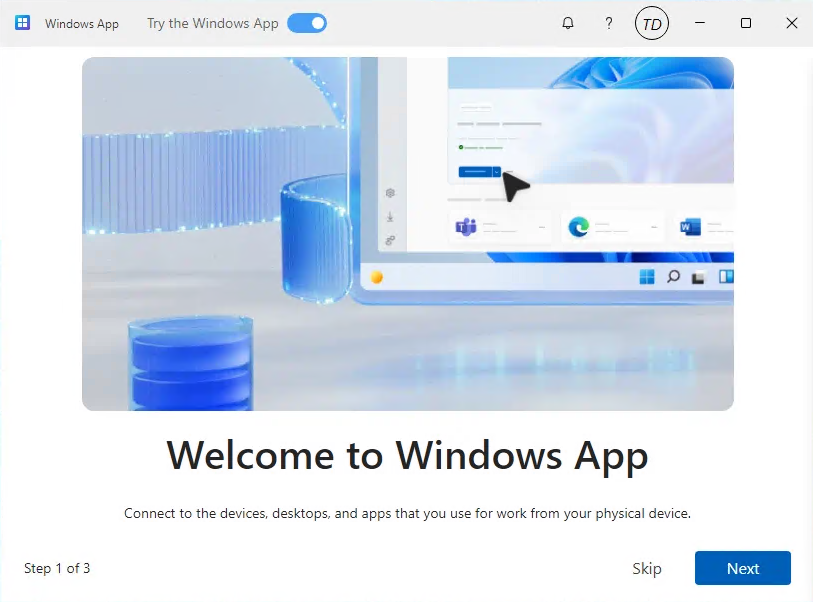Click the yellow weather dot in illustrated taskbar
The width and height of the screenshot is (813, 602).
tap(377, 277)
